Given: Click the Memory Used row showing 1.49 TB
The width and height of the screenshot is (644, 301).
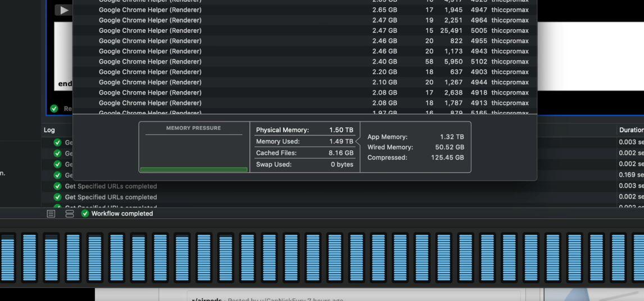Looking at the screenshot, I should click(x=305, y=142).
